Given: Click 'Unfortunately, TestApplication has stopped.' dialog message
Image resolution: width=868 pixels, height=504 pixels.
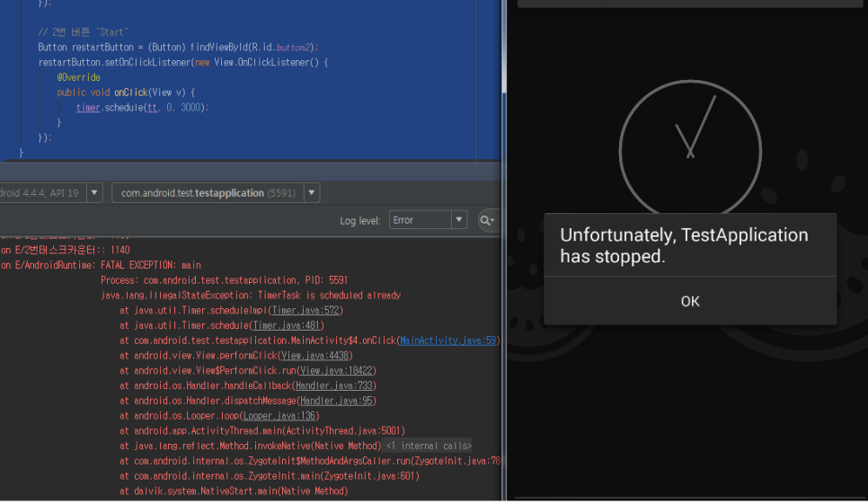Looking at the screenshot, I should tap(684, 245).
